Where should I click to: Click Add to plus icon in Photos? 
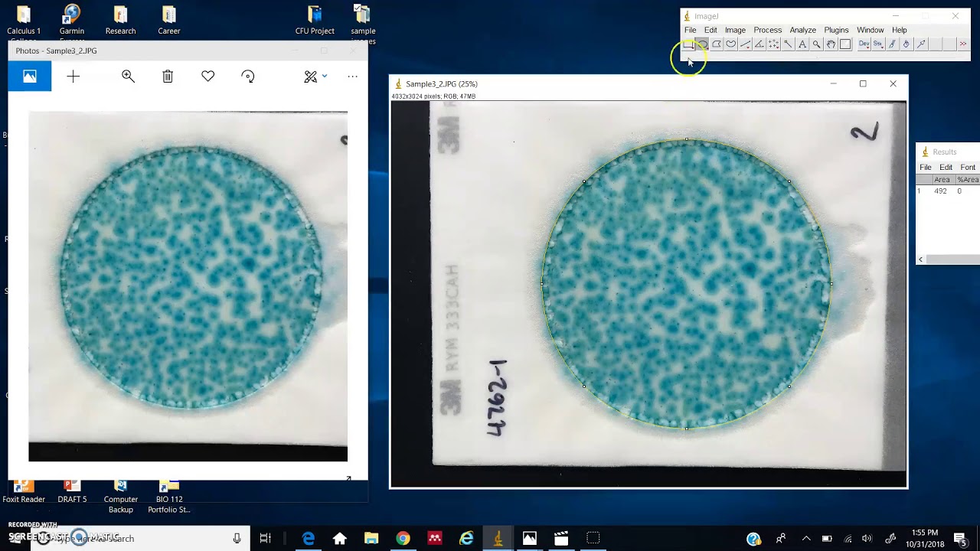(73, 77)
